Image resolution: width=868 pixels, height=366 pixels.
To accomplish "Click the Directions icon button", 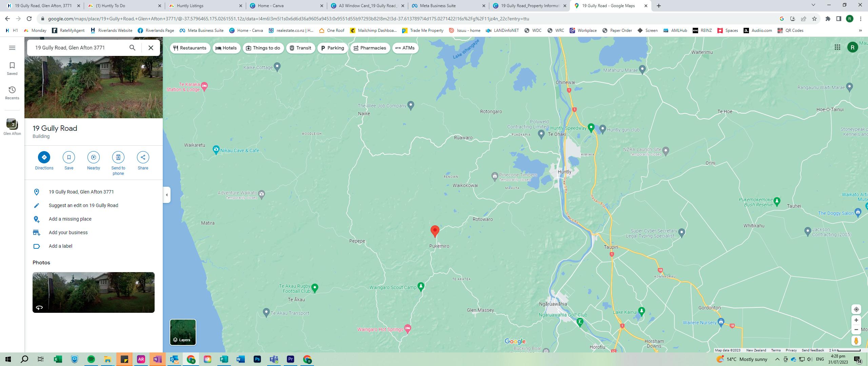I will pyautogui.click(x=44, y=157).
